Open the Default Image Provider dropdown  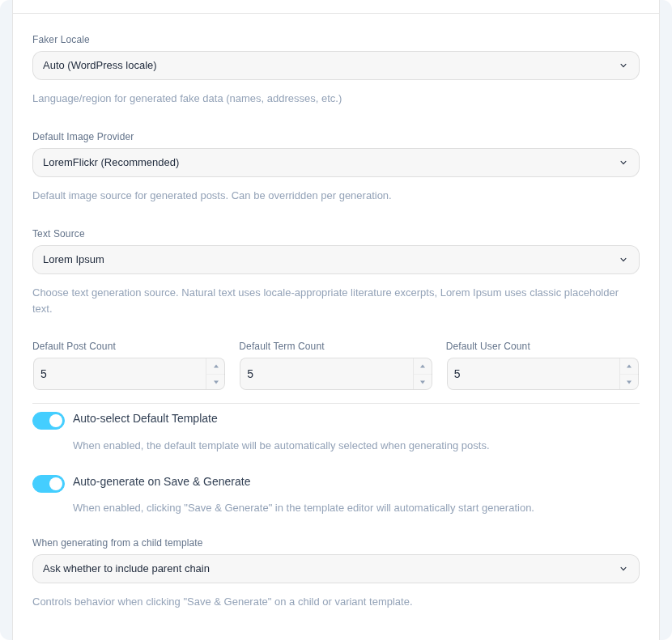point(335,163)
